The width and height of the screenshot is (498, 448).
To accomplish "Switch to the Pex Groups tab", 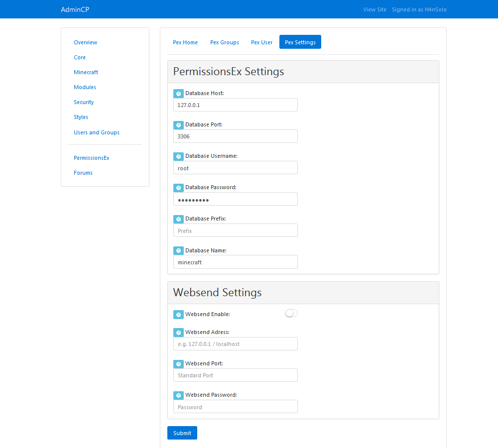I will (225, 42).
